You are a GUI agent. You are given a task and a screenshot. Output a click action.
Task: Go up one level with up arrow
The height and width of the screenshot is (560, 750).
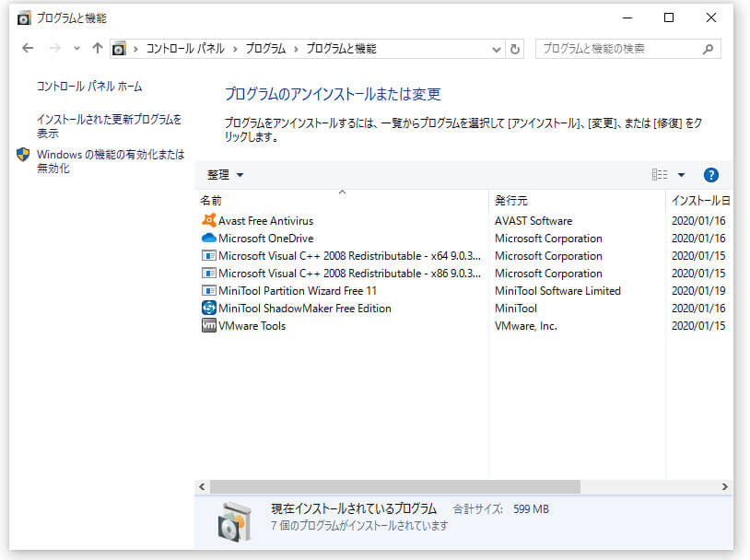98,48
